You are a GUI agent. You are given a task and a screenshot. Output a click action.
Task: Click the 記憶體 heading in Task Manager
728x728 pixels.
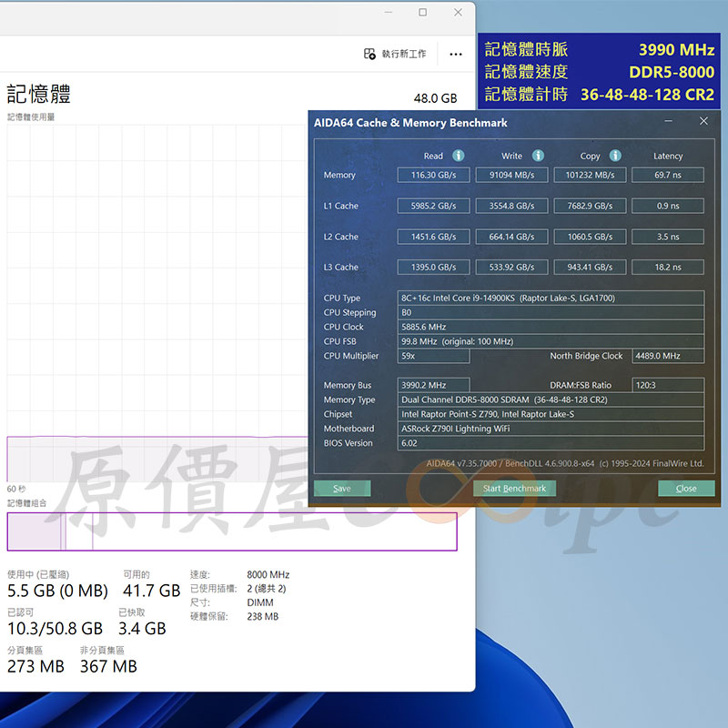tap(38, 94)
